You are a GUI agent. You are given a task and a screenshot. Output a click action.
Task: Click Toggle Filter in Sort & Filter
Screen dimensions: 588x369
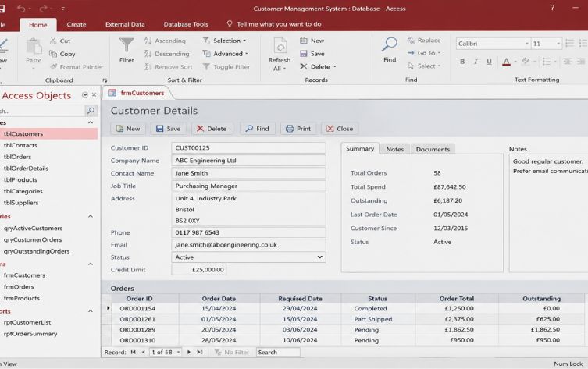pyautogui.click(x=226, y=66)
